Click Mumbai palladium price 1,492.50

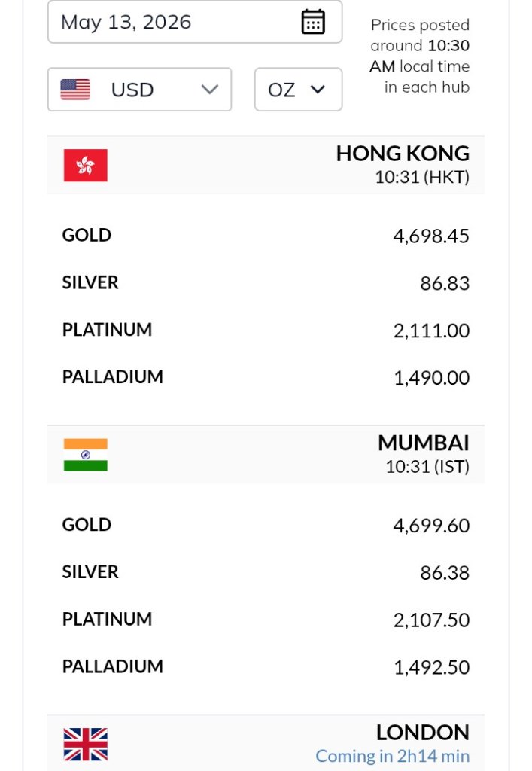tap(432, 667)
